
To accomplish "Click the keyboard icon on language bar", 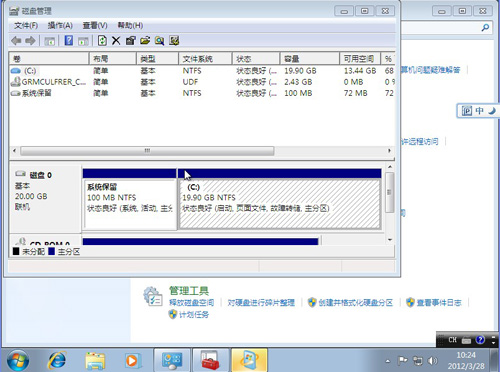I will pyautogui.click(x=466, y=340).
